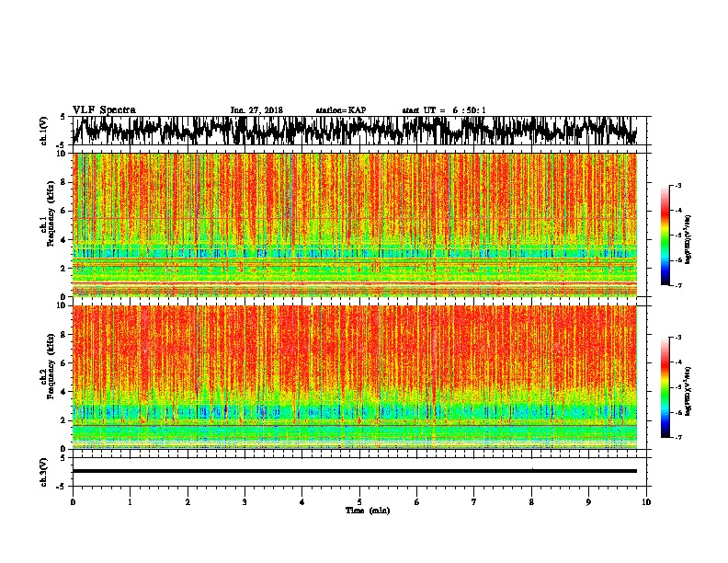Click the "2" kHz tick of ch.2 spectrogram
This screenshot has height=563, width=728.
(x=64, y=419)
